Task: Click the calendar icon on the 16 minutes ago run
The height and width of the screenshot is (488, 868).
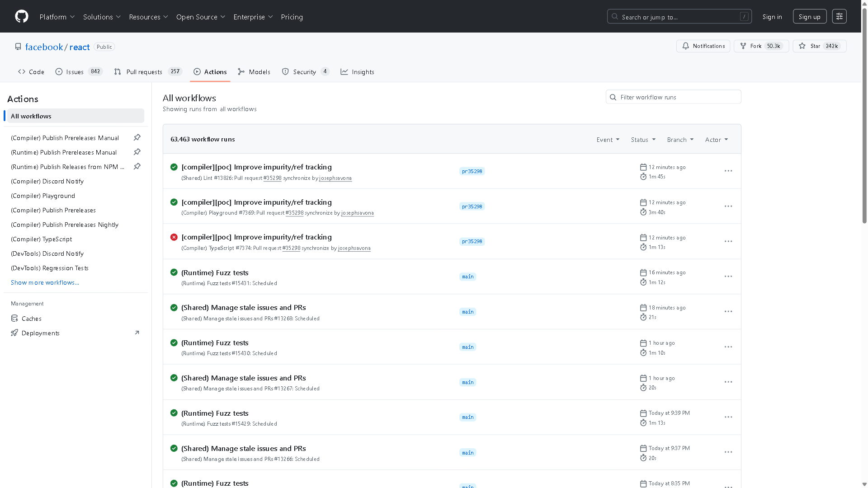Action: (x=643, y=272)
